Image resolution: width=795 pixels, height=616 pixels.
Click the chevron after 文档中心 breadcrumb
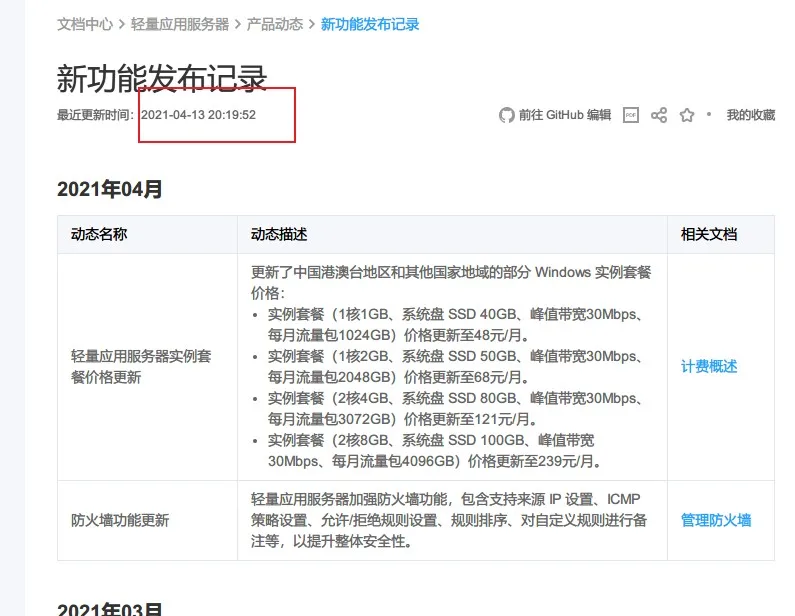pos(122,24)
